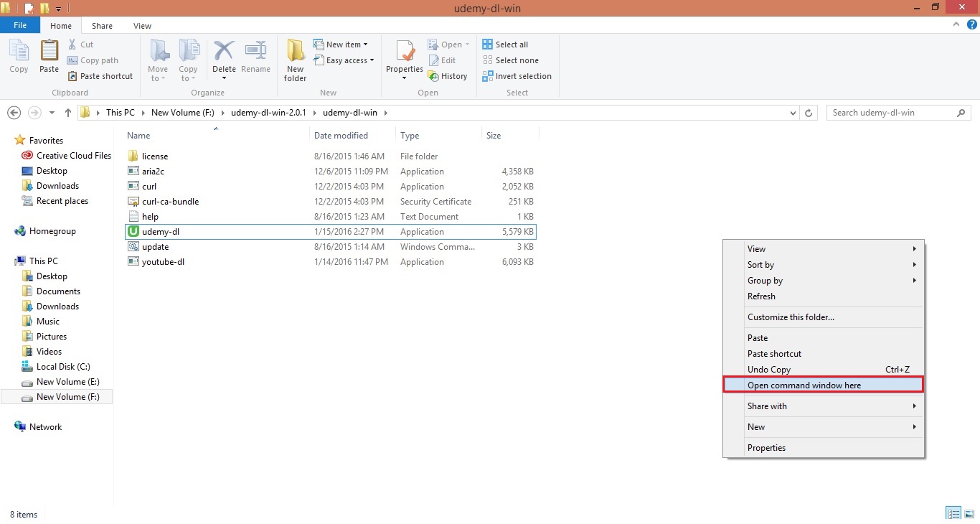Choose Refresh from the context menu

(x=823, y=296)
